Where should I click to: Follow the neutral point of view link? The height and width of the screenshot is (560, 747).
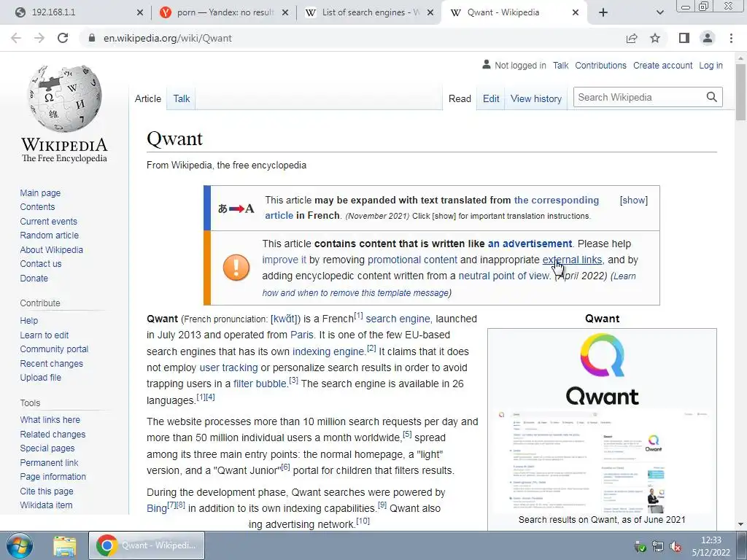pyautogui.click(x=504, y=276)
